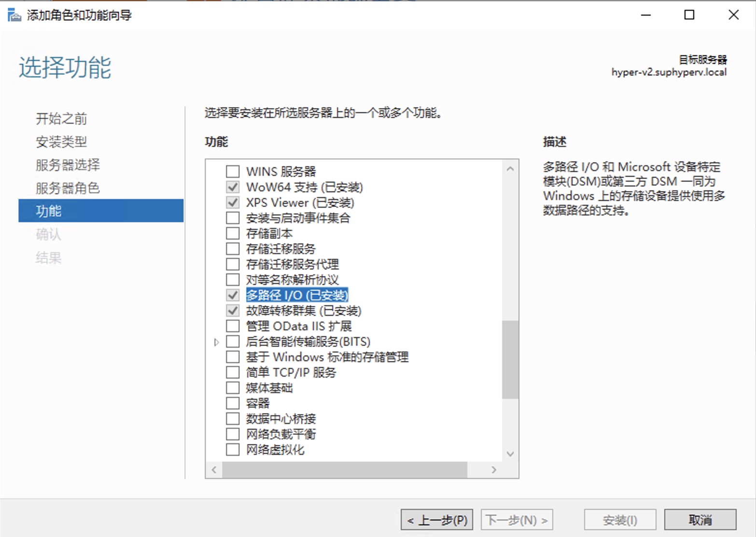The image size is (756, 537).
Task: Select the 网络负载平衡 feature label
Action: click(x=281, y=434)
